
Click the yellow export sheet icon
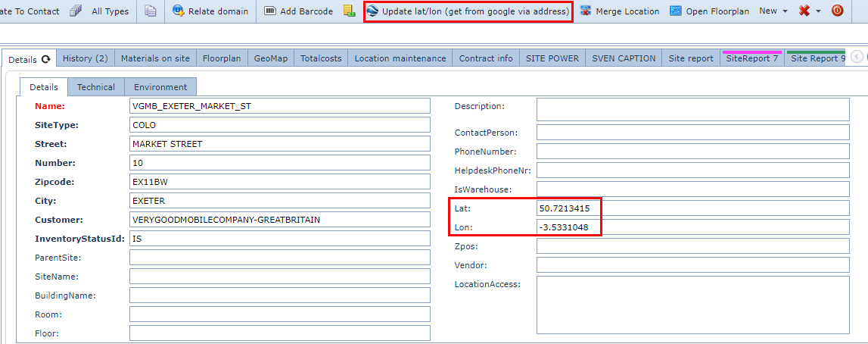tap(349, 11)
